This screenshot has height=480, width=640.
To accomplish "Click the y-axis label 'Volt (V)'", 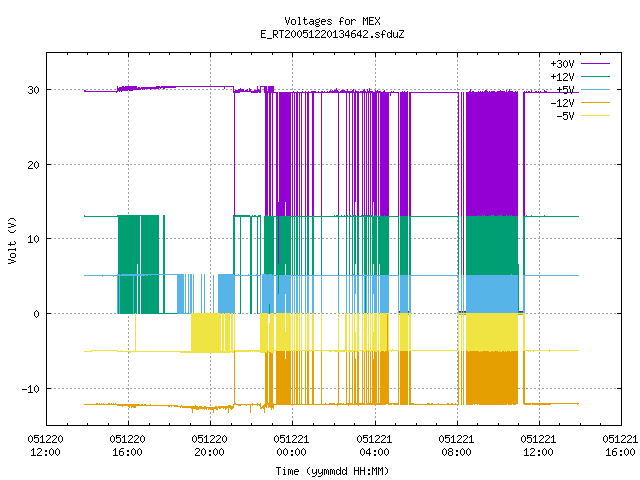I will tap(12, 240).
